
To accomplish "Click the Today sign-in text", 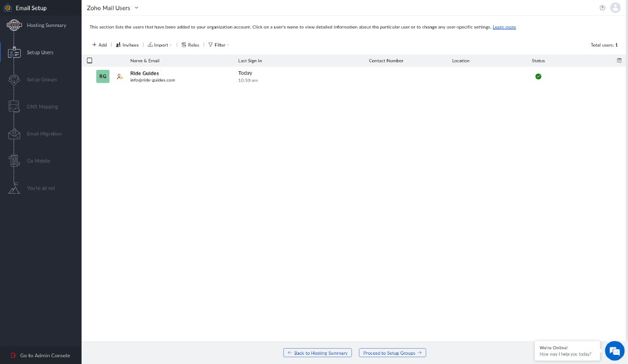I will [245, 73].
